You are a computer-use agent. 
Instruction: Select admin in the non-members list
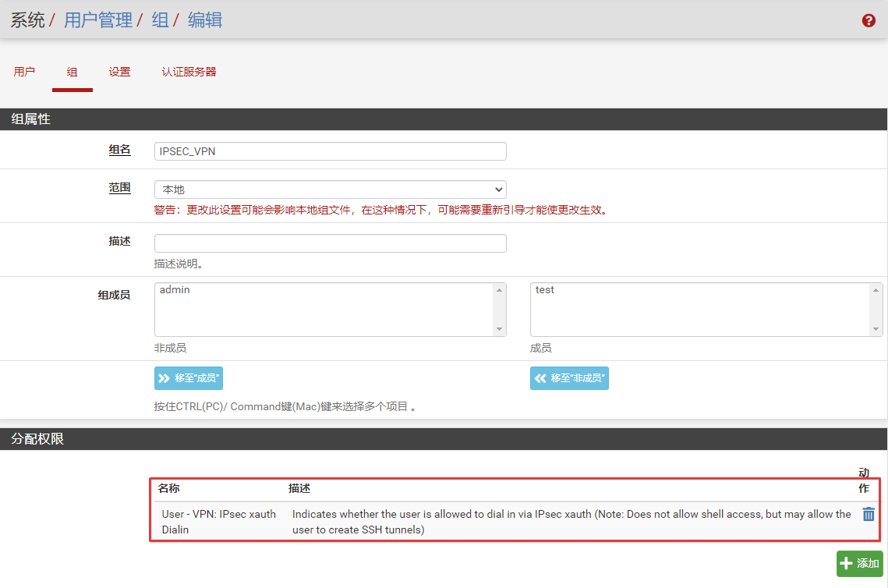[175, 290]
